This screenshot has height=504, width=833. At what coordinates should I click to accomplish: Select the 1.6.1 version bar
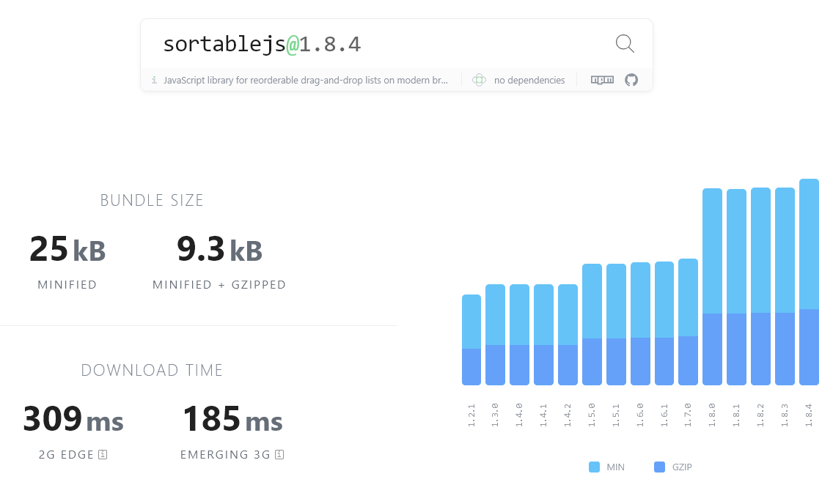point(664,324)
